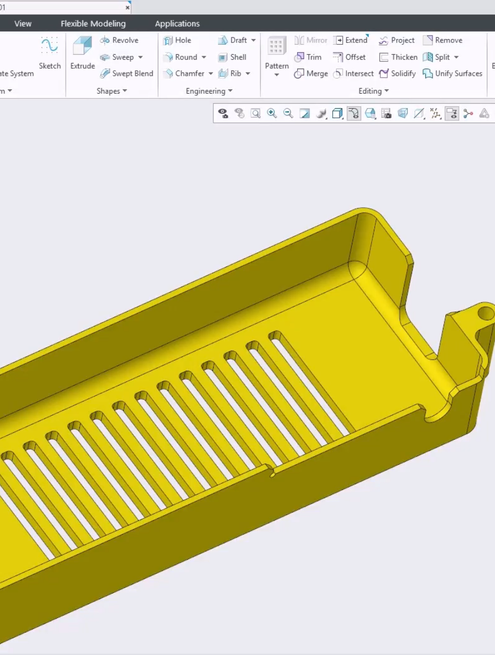
Task: Open the Draft dropdown arrow
Action: [253, 40]
